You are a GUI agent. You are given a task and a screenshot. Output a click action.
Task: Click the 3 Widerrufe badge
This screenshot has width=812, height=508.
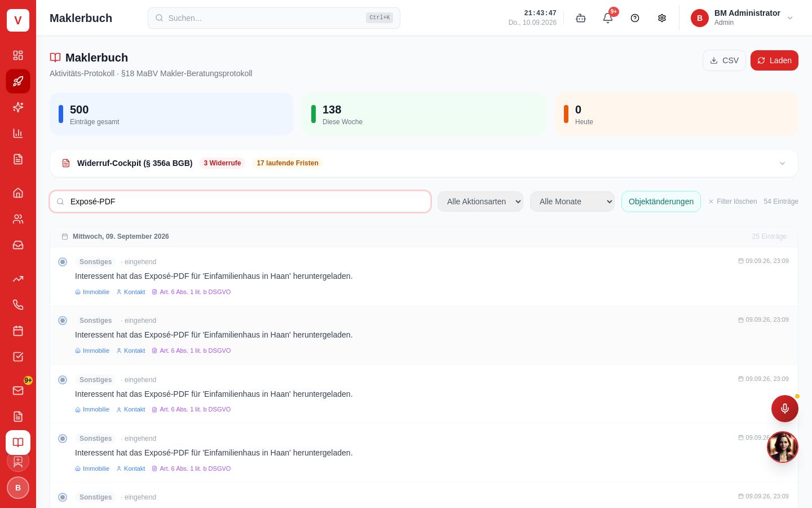[222, 163]
